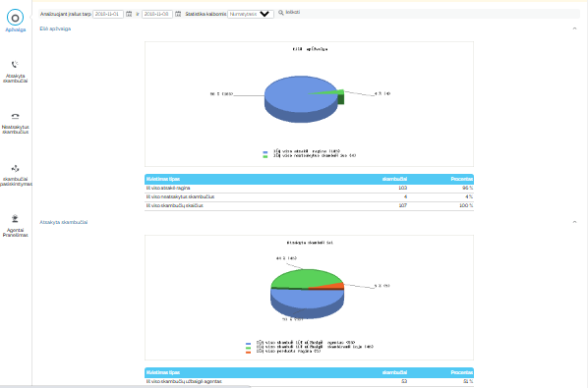
Task: Select the Iš viso skambučių skaičius row
Action: coord(309,205)
